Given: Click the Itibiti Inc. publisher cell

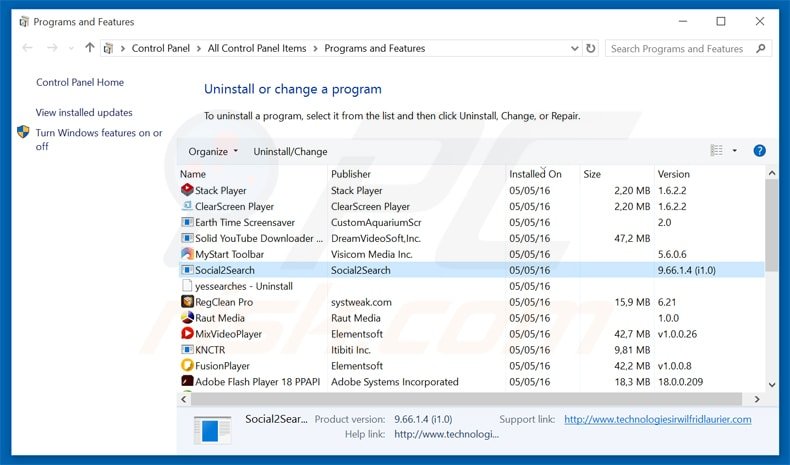Looking at the screenshot, I should (x=350, y=350).
